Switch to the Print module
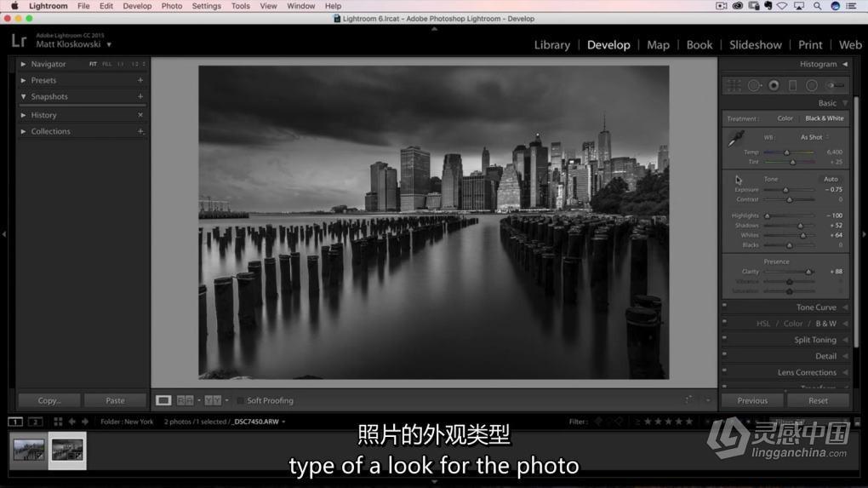Image resolution: width=868 pixels, height=488 pixels. tap(810, 45)
